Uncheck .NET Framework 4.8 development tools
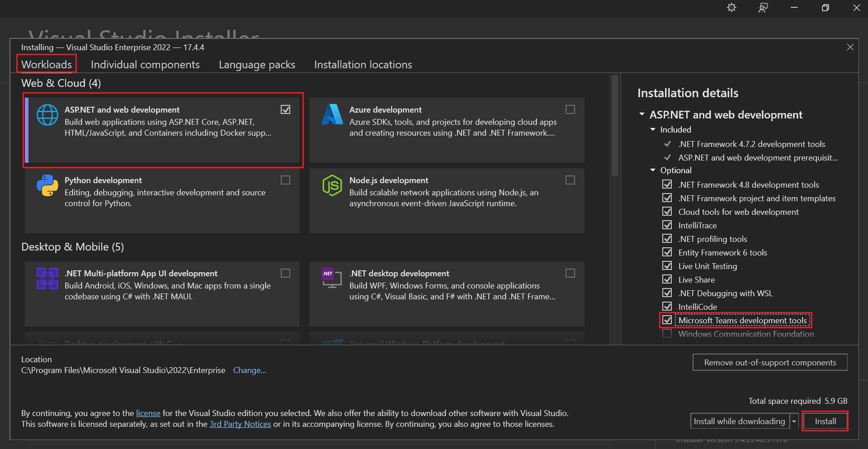Screen dimensions: 868x449 click(x=667, y=184)
